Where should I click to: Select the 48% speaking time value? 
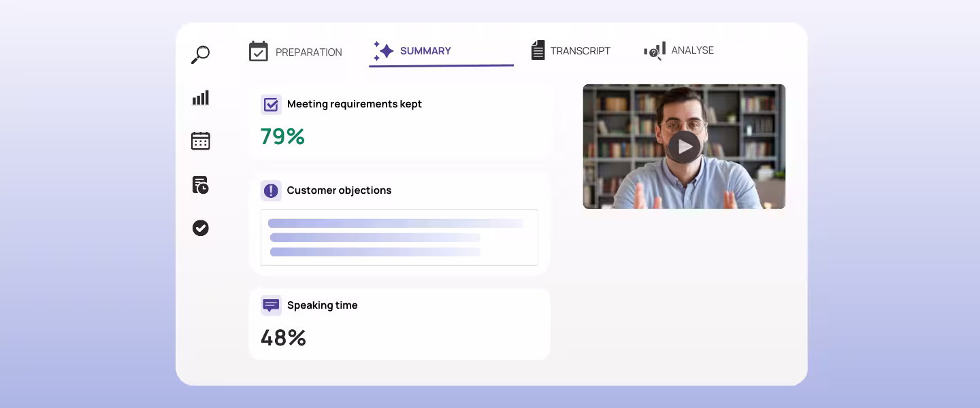point(283,338)
